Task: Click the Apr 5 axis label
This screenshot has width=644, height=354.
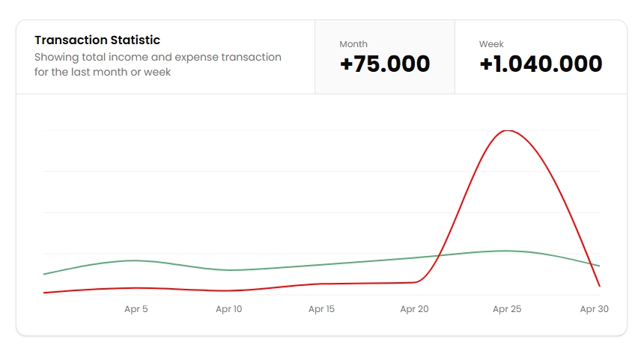Action: 136,309
